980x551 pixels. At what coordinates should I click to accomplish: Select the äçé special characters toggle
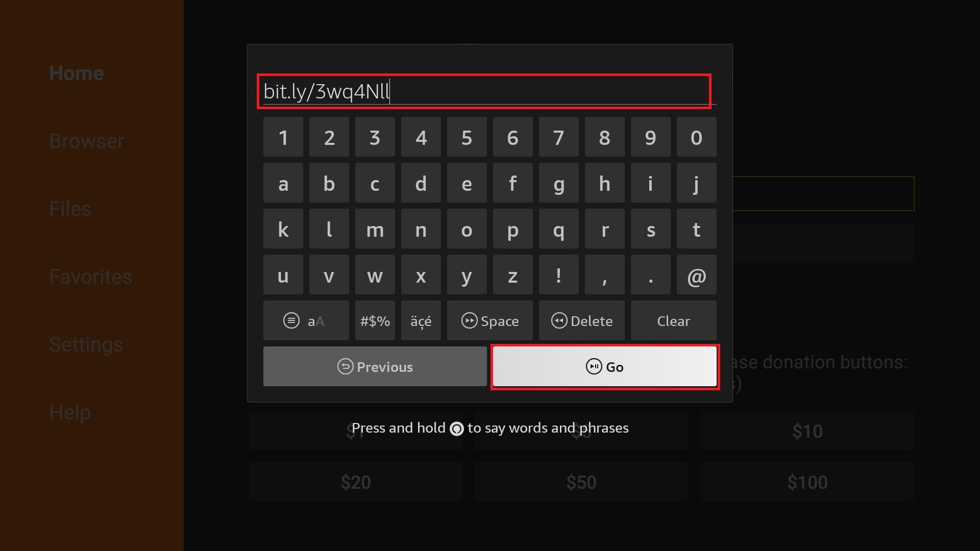420,321
